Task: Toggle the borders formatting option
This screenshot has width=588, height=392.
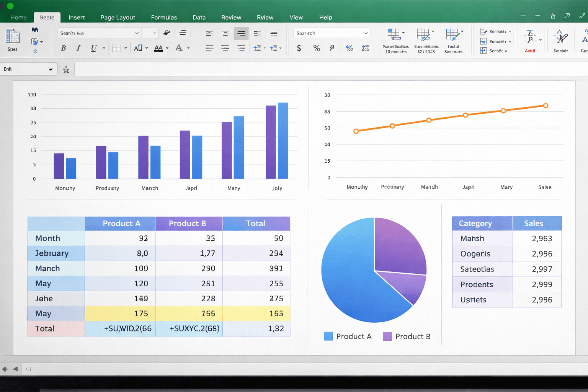Action: pyautogui.click(x=117, y=48)
